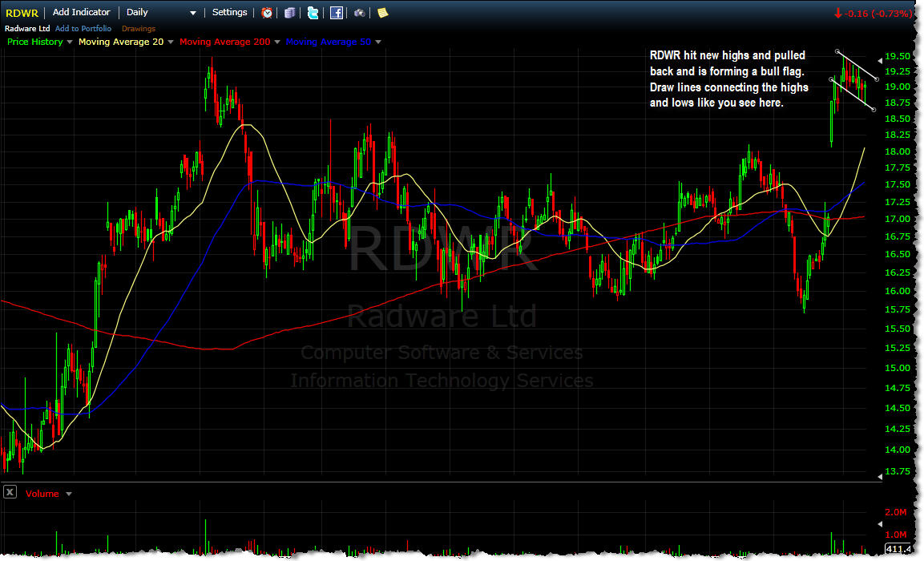The image size is (924, 561).
Task: Click the 18.00 price axis label
Action: (x=898, y=151)
